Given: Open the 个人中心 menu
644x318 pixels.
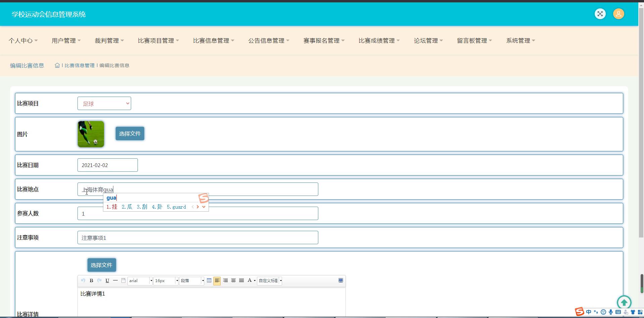Looking at the screenshot, I should click(23, 41).
